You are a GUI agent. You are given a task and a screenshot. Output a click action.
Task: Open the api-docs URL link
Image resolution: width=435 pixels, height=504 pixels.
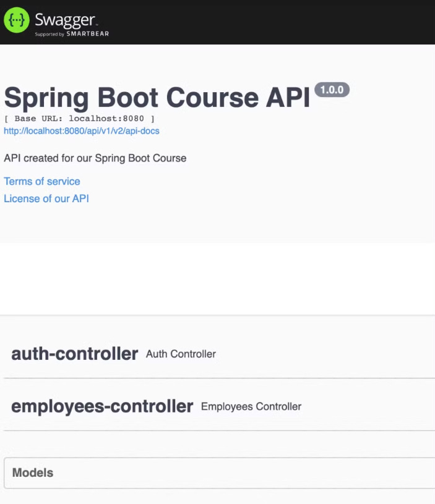(82, 131)
